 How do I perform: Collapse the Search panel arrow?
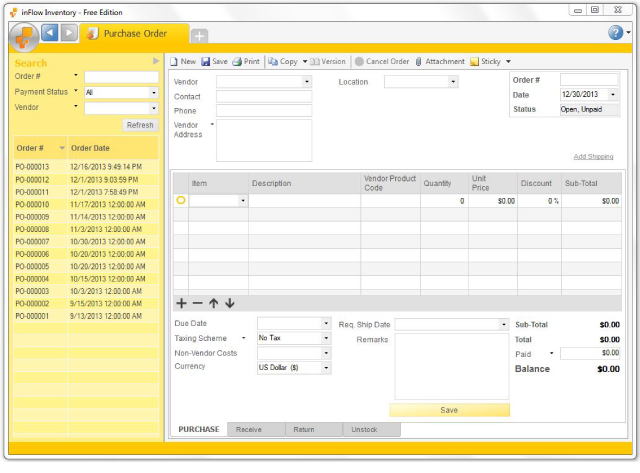pyautogui.click(x=156, y=61)
